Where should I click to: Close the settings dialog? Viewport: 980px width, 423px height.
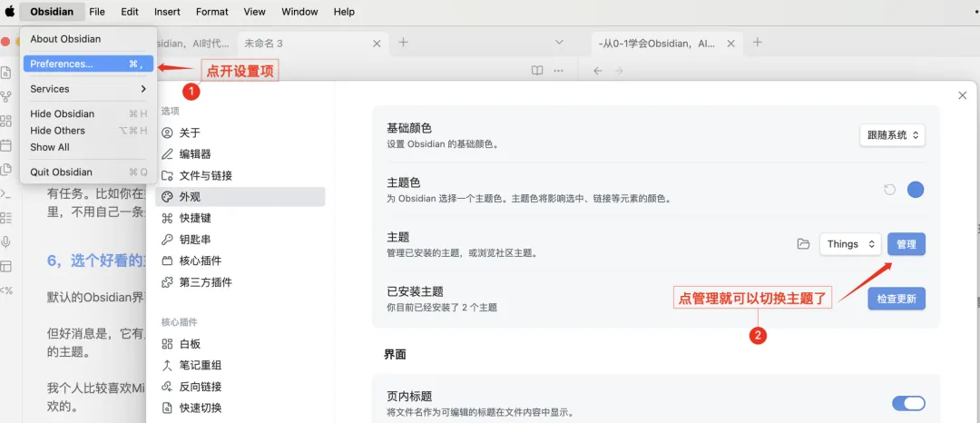[963, 95]
